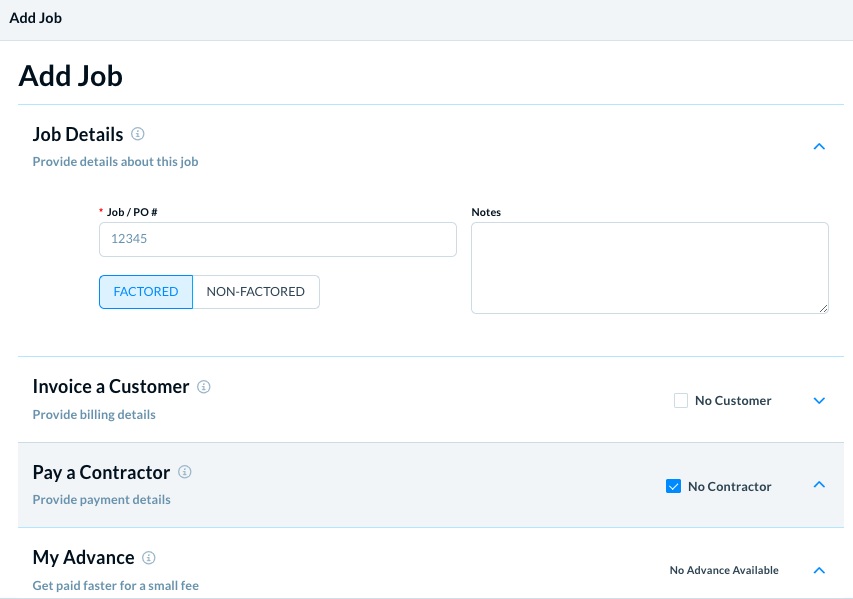The width and height of the screenshot is (853, 599).
Task: Click the My Advance section heading
Action: click(83, 557)
